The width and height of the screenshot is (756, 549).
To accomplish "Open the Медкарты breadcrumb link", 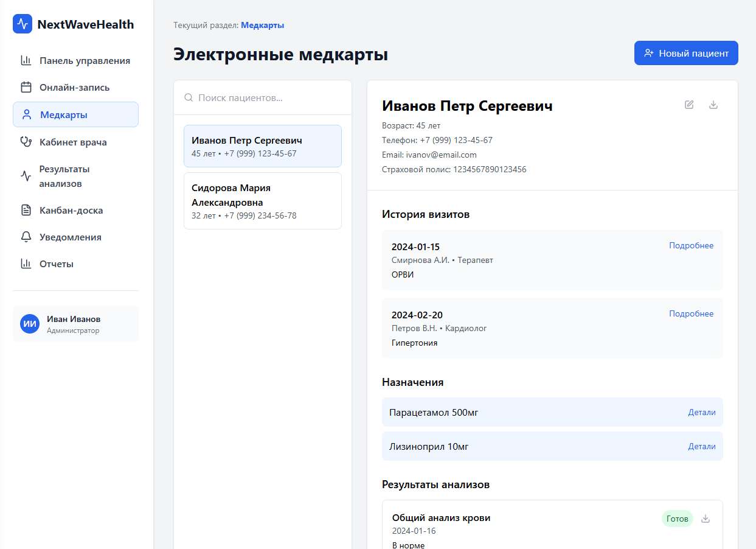I will tap(262, 25).
